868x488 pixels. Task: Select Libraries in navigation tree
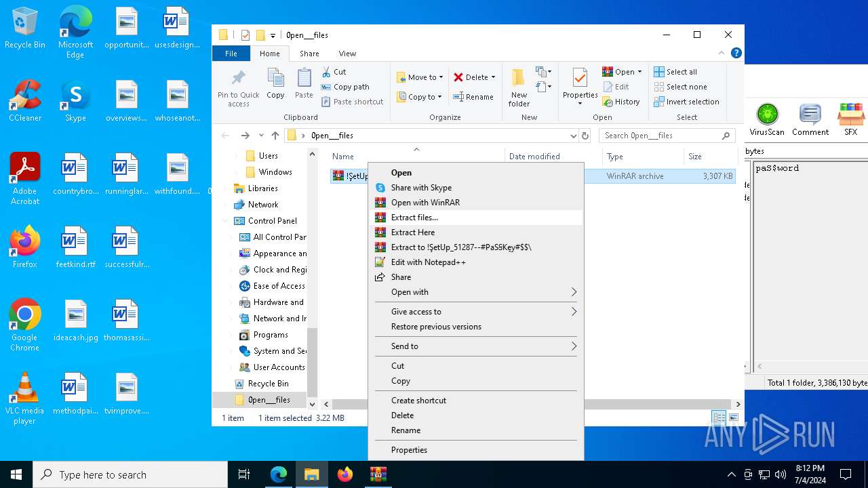point(263,188)
